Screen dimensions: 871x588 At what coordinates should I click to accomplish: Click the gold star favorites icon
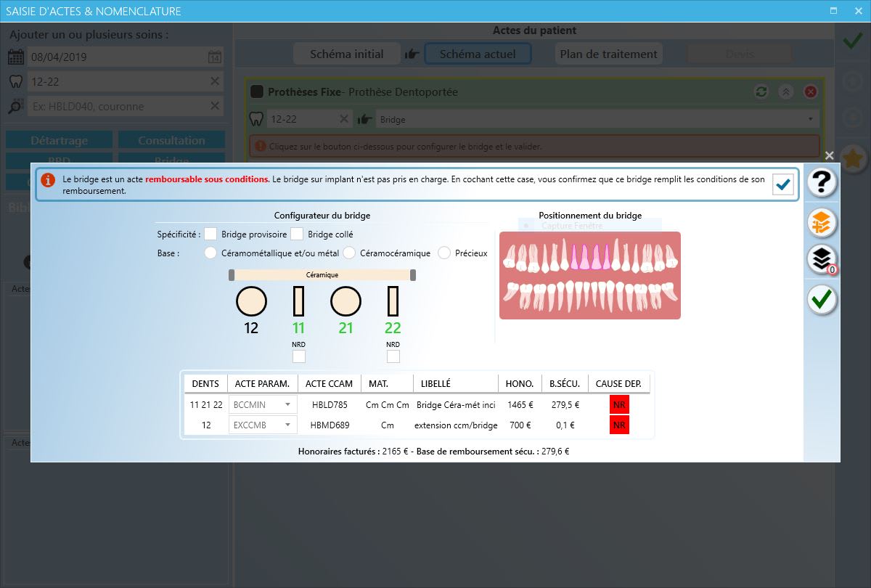854,157
